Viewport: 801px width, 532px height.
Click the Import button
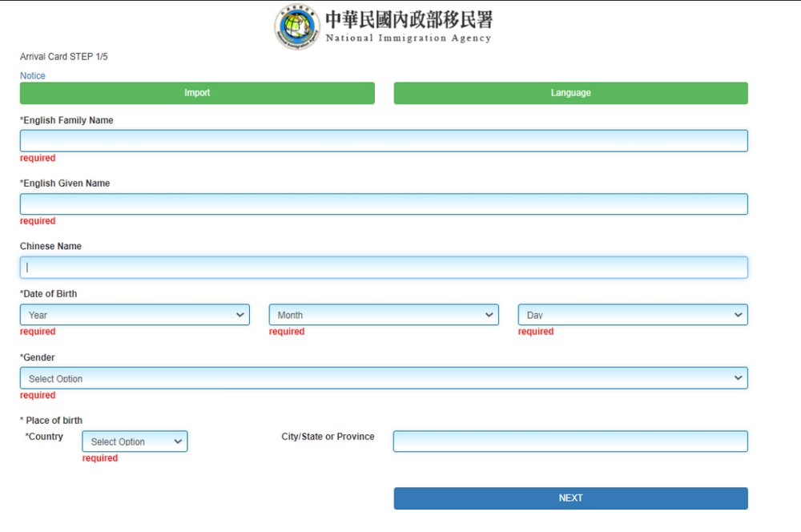(x=197, y=93)
